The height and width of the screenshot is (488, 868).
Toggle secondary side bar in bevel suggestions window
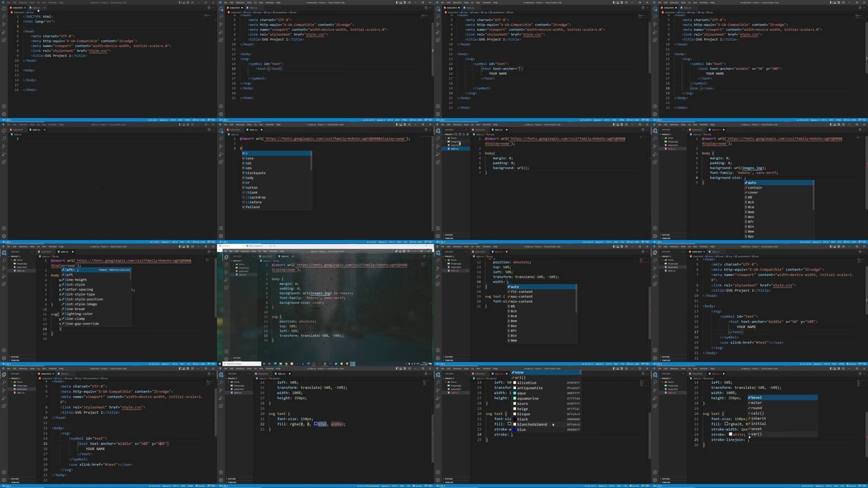pyautogui.click(x=838, y=369)
